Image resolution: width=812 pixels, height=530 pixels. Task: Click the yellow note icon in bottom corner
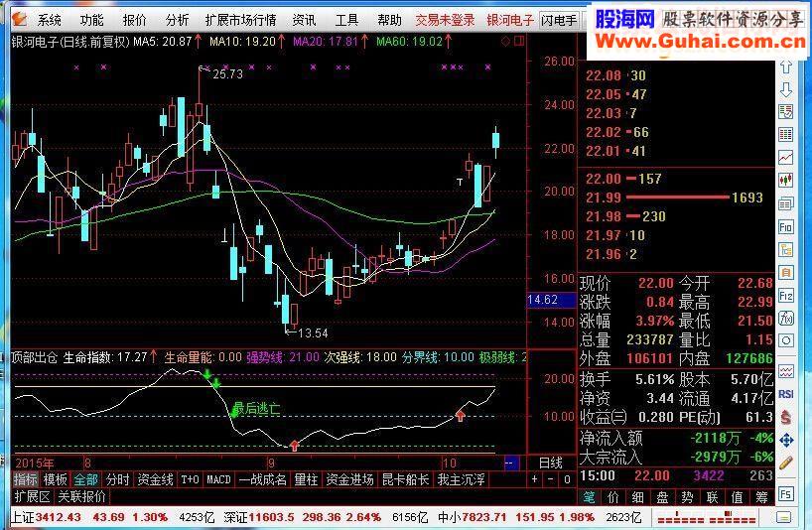coord(783,517)
